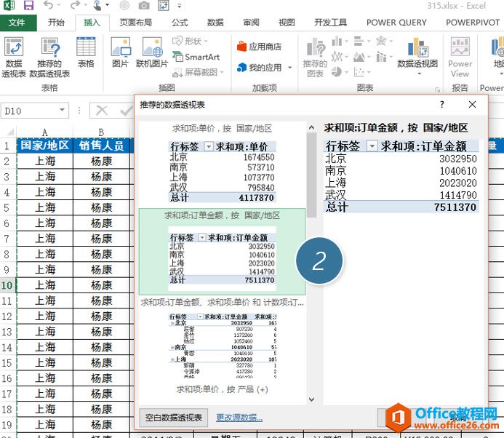Open Online Pictures (联机图片) icon
Image resolution: width=504 pixels, height=438 pixels.
pos(152,52)
